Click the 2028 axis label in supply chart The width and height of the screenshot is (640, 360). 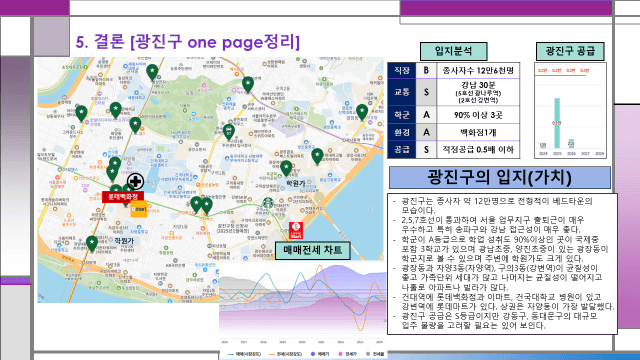(599, 154)
